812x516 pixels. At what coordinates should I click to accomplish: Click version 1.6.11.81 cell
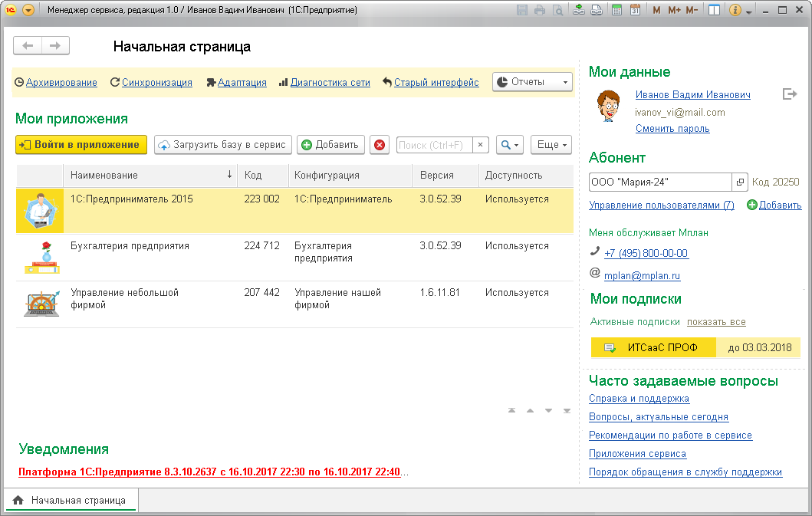[x=439, y=293]
